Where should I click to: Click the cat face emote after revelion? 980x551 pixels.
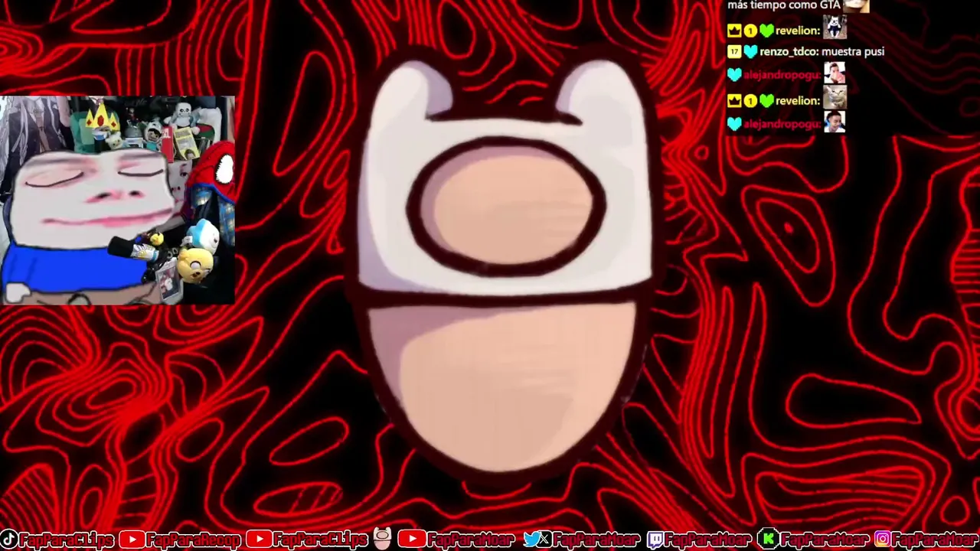point(835,98)
